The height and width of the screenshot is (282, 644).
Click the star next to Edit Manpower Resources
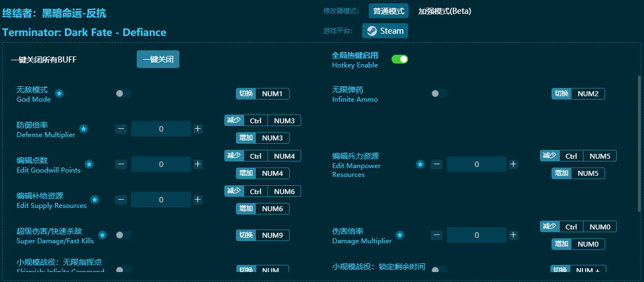click(x=420, y=164)
